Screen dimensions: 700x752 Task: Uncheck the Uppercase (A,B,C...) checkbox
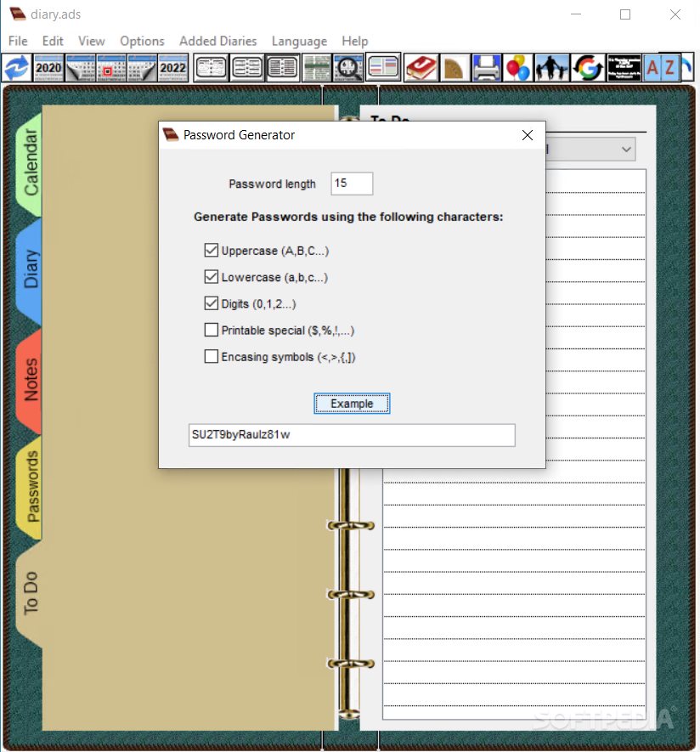[211, 251]
